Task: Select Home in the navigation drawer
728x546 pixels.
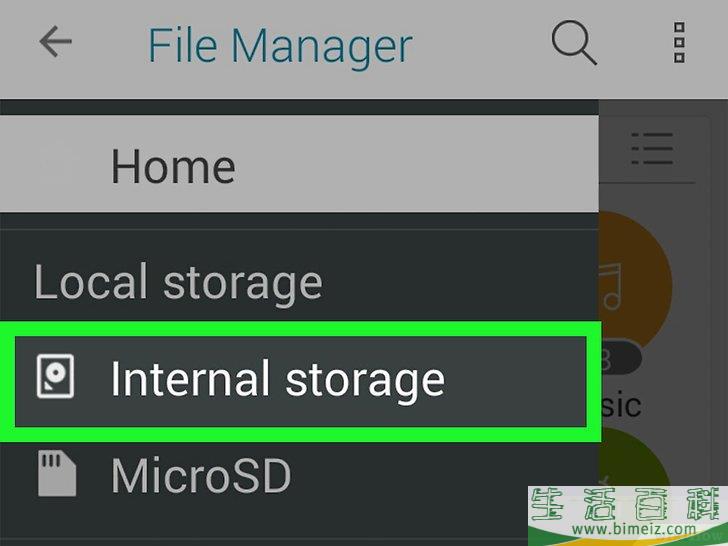Action: [x=299, y=164]
